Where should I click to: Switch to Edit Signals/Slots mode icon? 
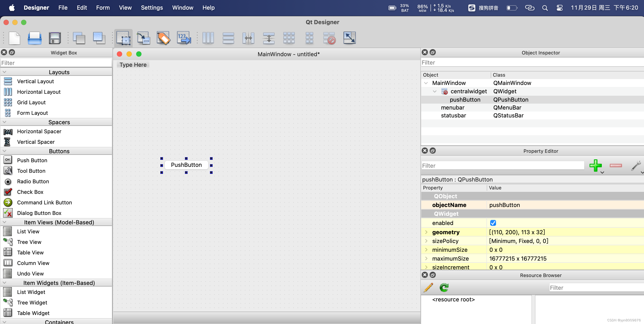pyautogui.click(x=143, y=38)
